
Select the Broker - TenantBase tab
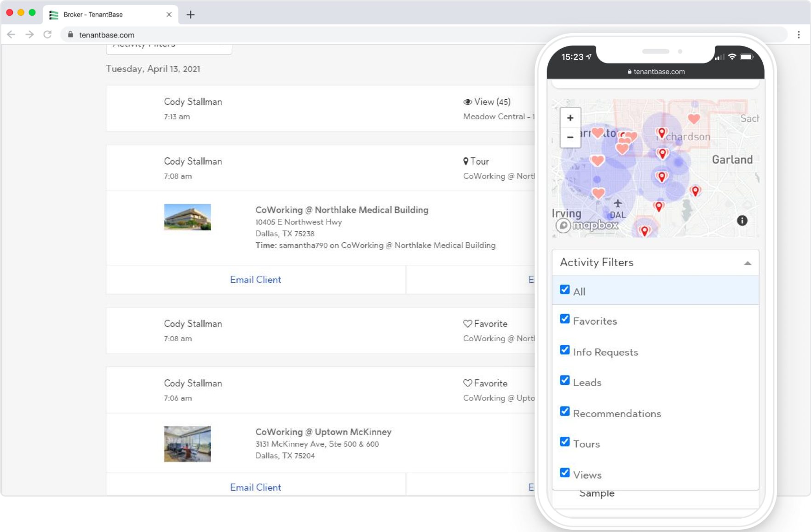[110, 15]
